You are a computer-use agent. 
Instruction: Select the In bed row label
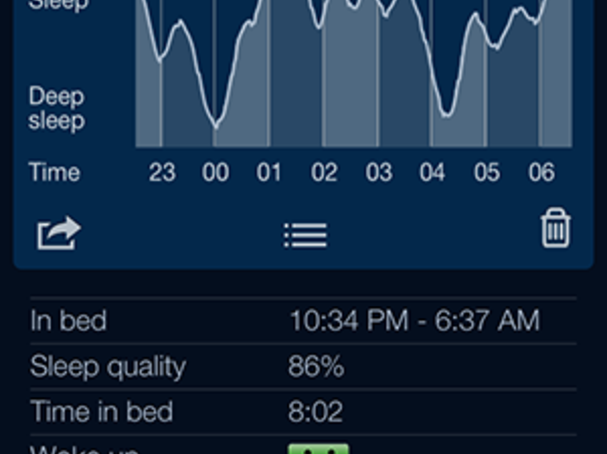click(x=68, y=321)
